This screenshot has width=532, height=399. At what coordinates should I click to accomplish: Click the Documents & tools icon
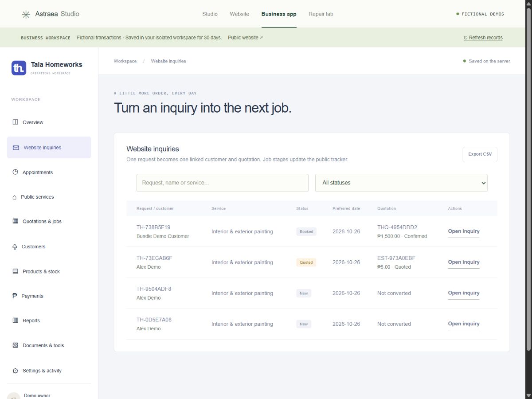pyautogui.click(x=16, y=345)
